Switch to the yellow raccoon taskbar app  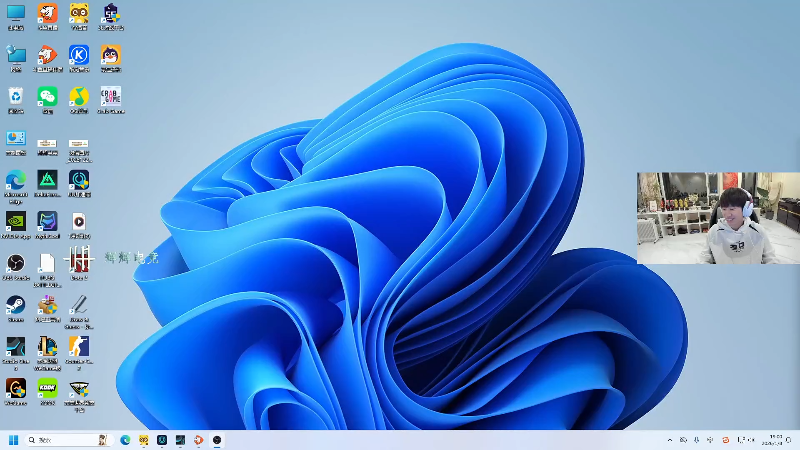click(143, 440)
